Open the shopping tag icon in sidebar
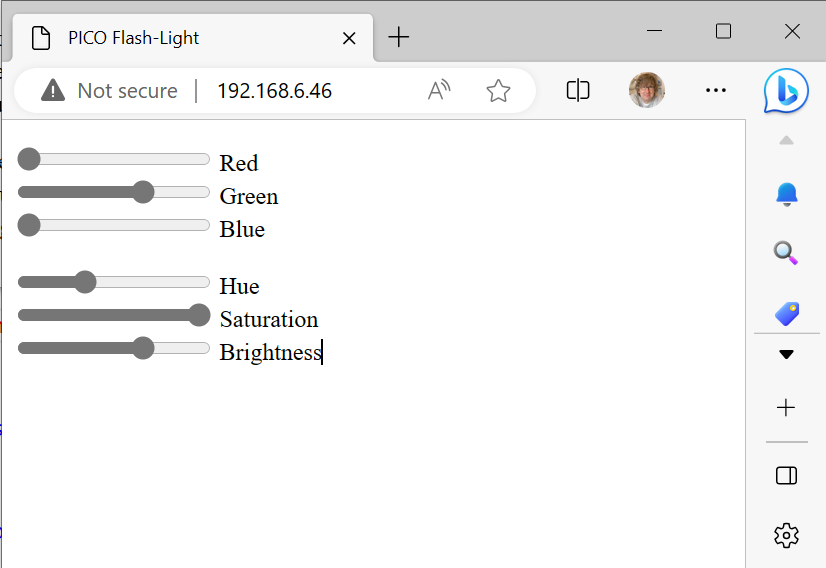The image size is (826, 568). coord(787,314)
